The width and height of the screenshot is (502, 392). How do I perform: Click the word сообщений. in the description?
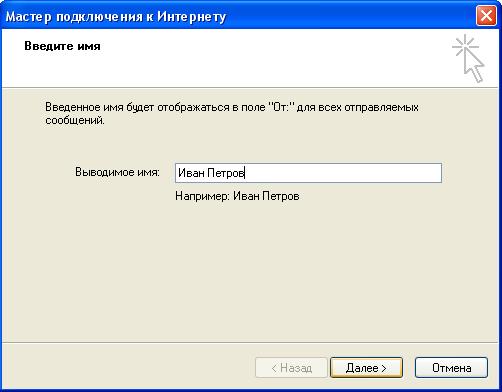pos(75,120)
